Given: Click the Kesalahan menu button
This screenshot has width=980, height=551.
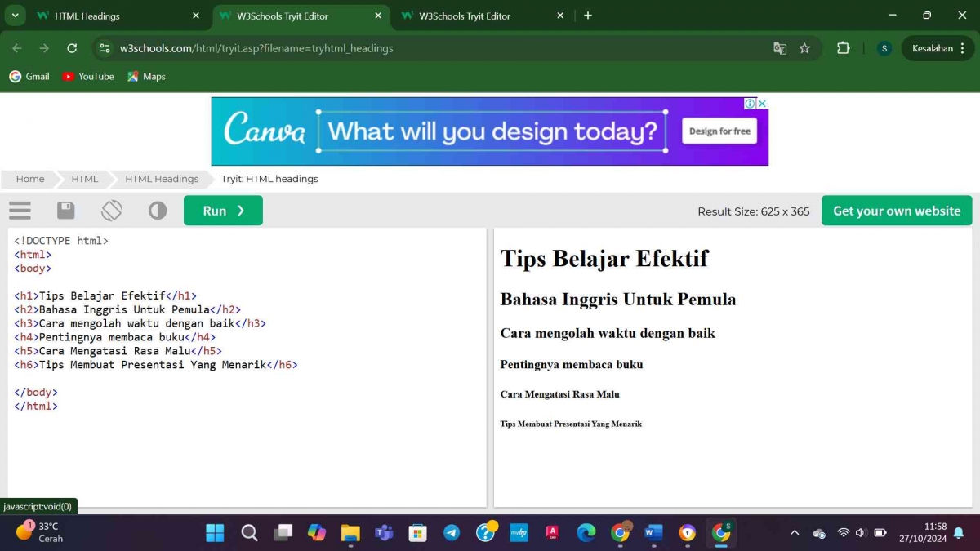Looking at the screenshot, I should (x=938, y=48).
